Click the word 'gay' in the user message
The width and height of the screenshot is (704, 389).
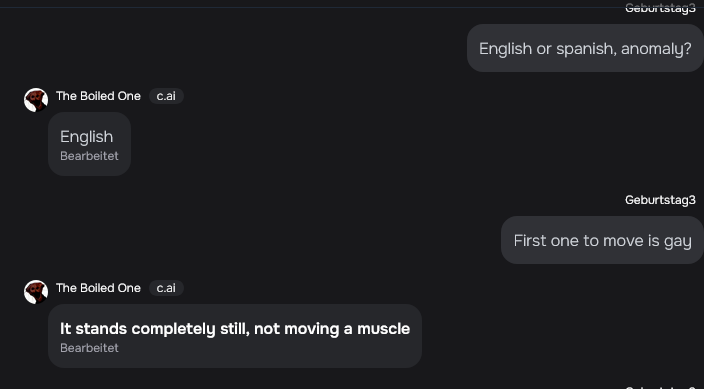coord(678,241)
